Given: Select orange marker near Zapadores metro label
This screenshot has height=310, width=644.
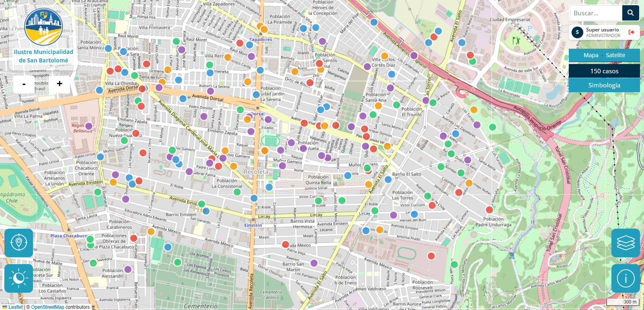Looking at the screenshot, I should click(264, 29).
